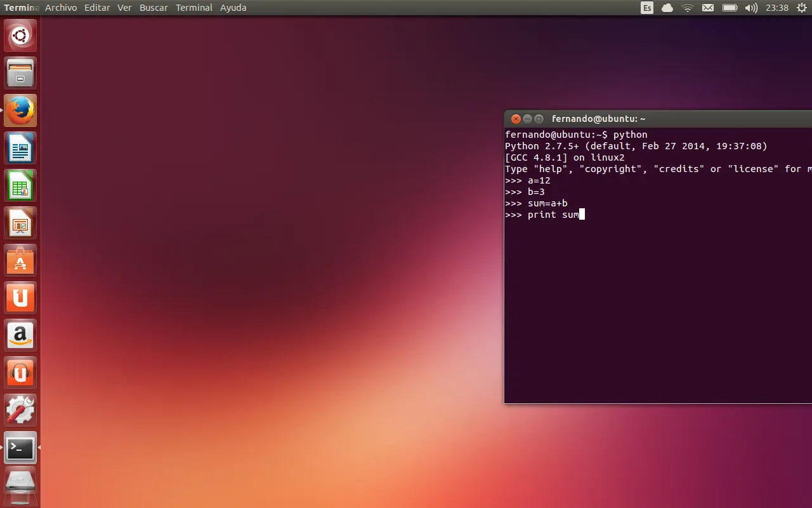Open the Ubuntu One Music icon
The height and width of the screenshot is (508, 812).
click(x=20, y=373)
